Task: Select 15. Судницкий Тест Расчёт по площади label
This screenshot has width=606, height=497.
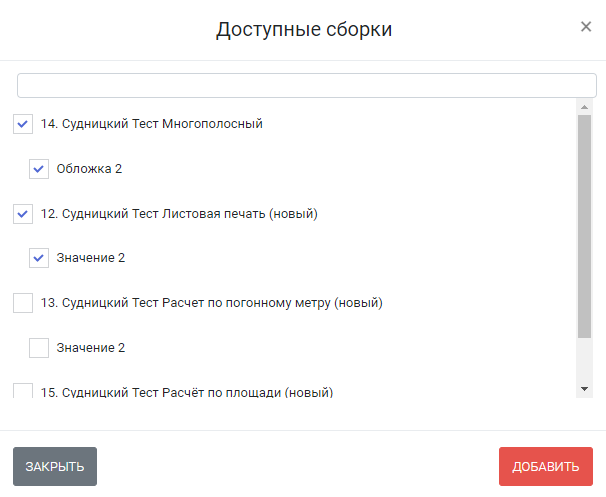Action: [187, 392]
